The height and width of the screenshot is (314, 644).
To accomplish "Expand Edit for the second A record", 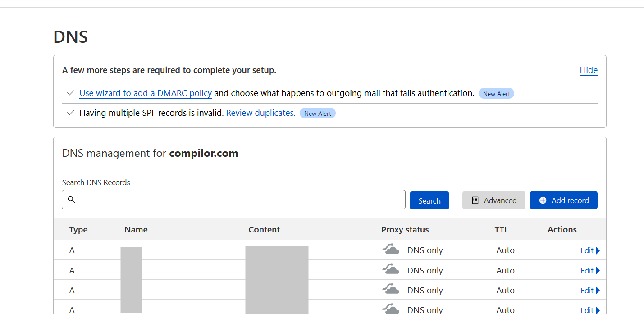I will pos(590,271).
